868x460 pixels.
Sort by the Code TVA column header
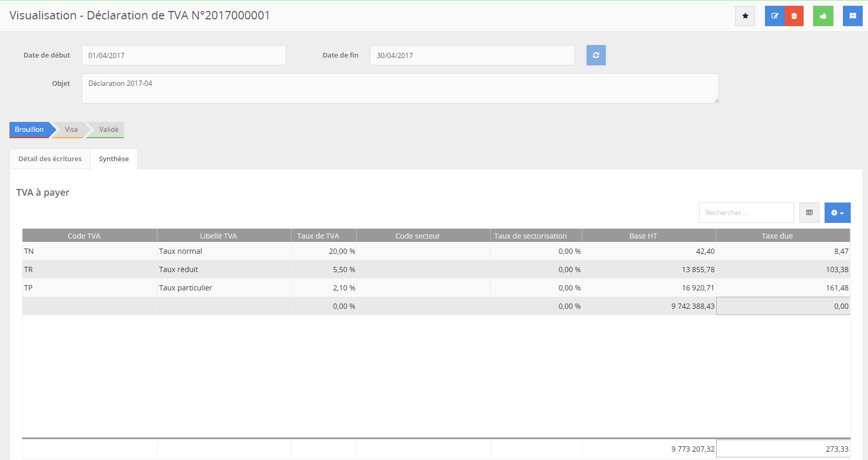[x=84, y=236]
